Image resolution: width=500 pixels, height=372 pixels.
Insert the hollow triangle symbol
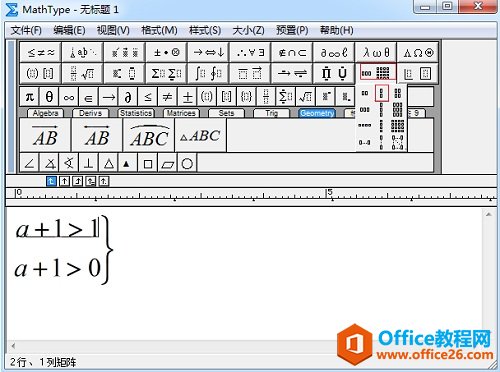click(108, 163)
